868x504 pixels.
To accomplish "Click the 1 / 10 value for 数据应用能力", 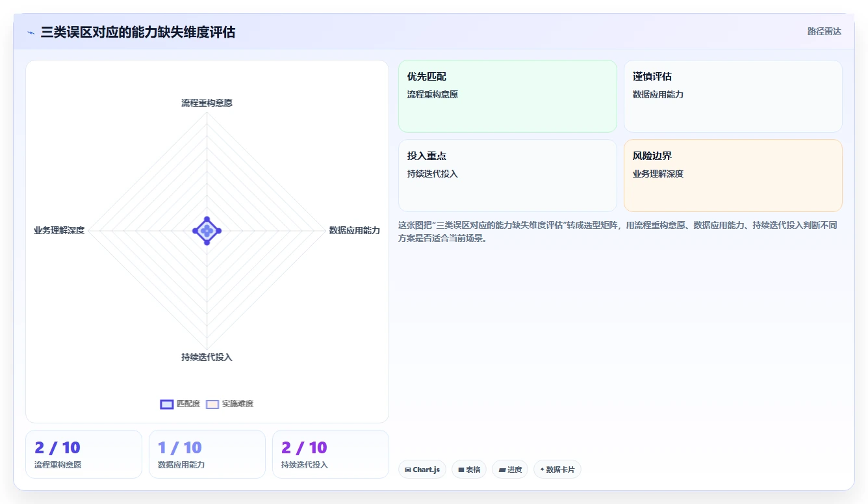I will (x=180, y=447).
